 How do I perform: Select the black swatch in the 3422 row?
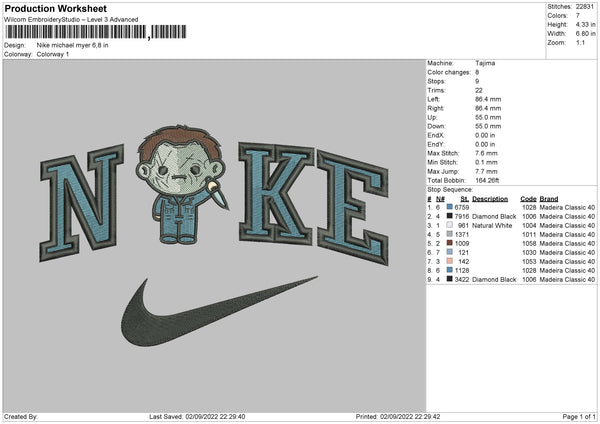[450, 279]
